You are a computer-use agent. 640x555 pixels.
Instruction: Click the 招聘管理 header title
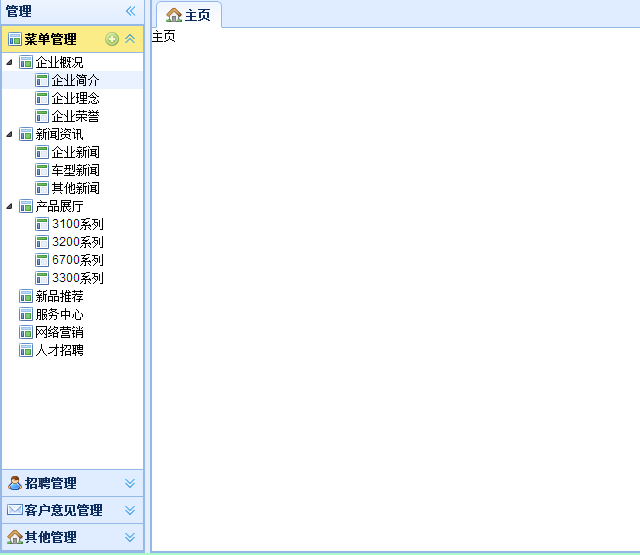coord(50,483)
